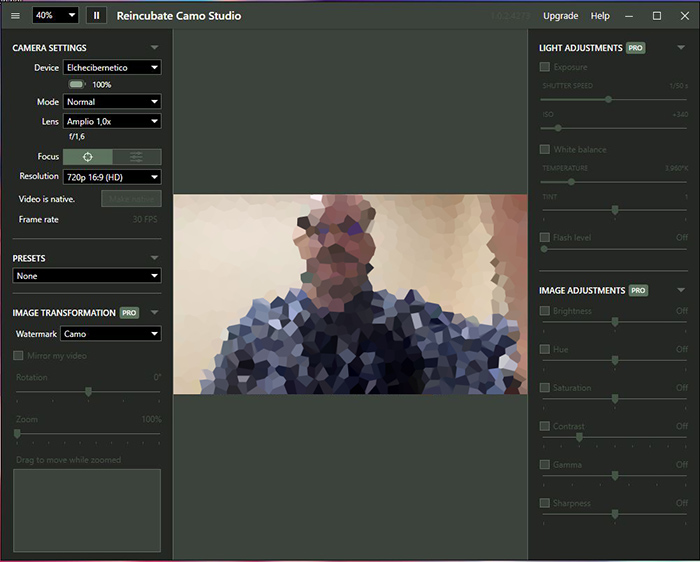Switch to manual focus sliders icon
The image size is (700, 562).
coord(137,157)
